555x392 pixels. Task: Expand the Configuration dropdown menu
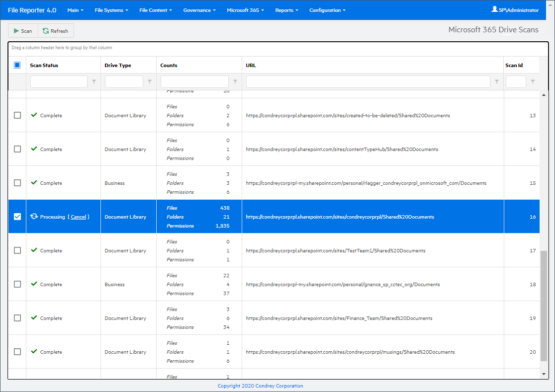coord(327,10)
